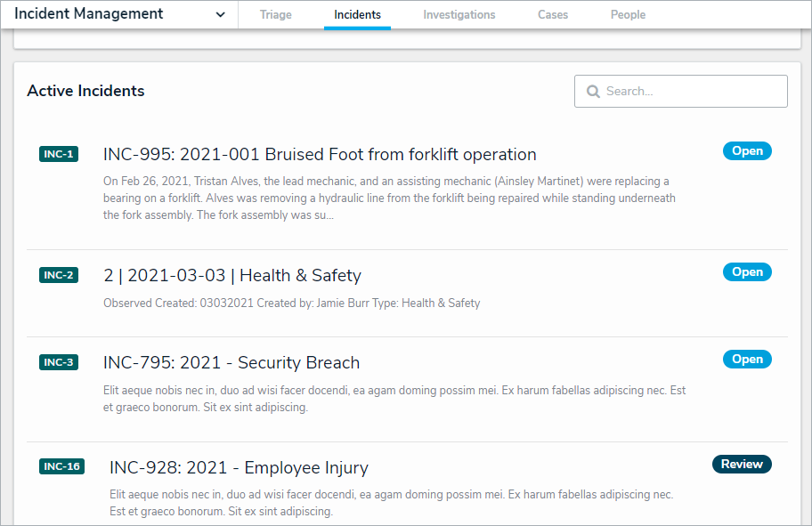Open INC-995 Bruised Foot from forklift incident
Viewport: 812px width, 526px height.
(x=320, y=154)
